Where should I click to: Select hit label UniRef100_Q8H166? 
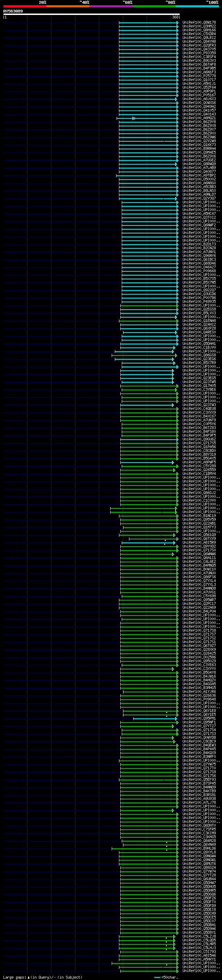point(199,30)
